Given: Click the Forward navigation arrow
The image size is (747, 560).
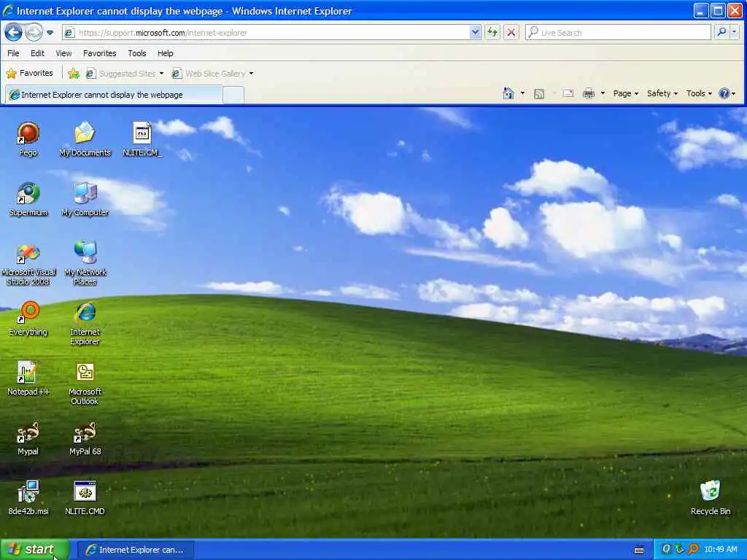Looking at the screenshot, I should tap(34, 32).
